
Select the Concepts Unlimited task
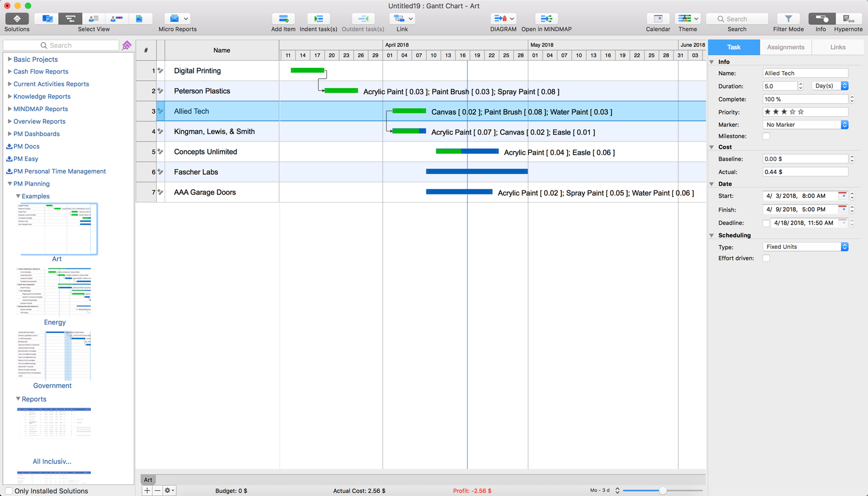click(x=205, y=152)
